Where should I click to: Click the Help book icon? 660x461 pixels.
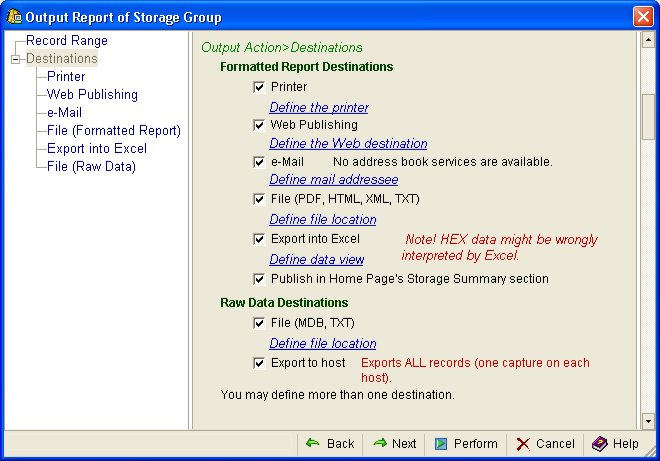pos(599,444)
